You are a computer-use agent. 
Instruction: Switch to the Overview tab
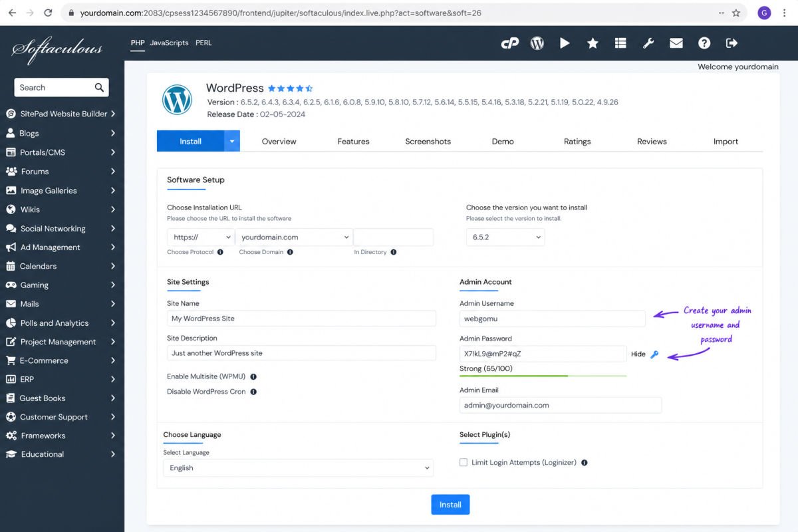pos(279,142)
